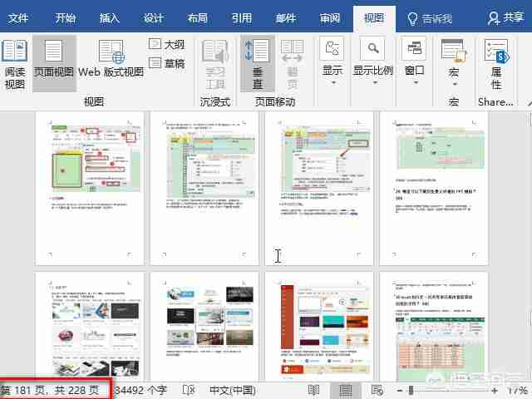Expand the 宏 (Macros) dropdown

tap(454, 63)
